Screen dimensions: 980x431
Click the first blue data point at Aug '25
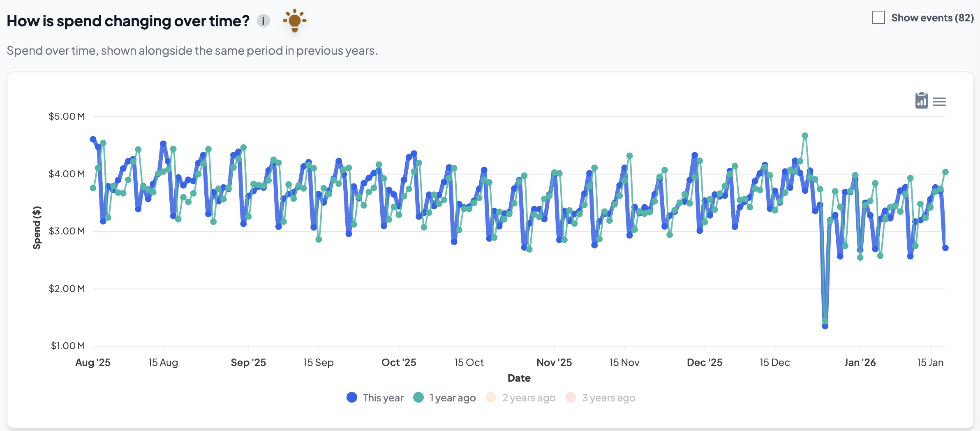coord(93,139)
